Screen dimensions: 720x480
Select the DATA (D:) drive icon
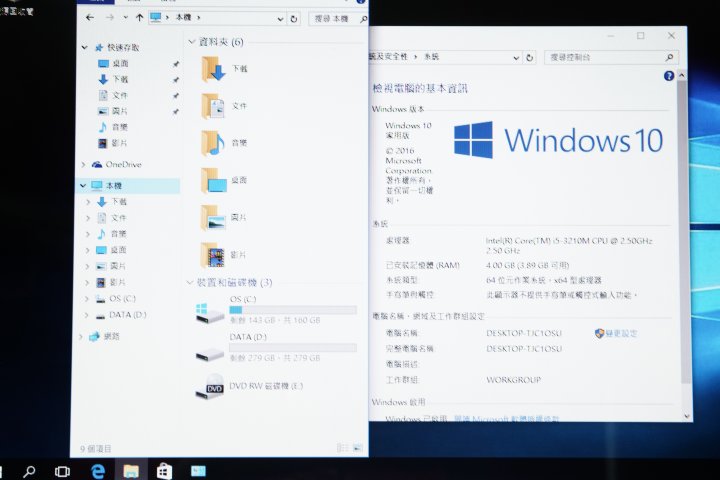coord(209,354)
